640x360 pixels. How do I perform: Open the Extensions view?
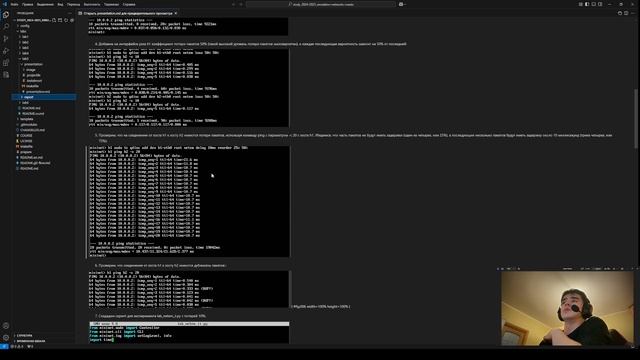(6, 63)
